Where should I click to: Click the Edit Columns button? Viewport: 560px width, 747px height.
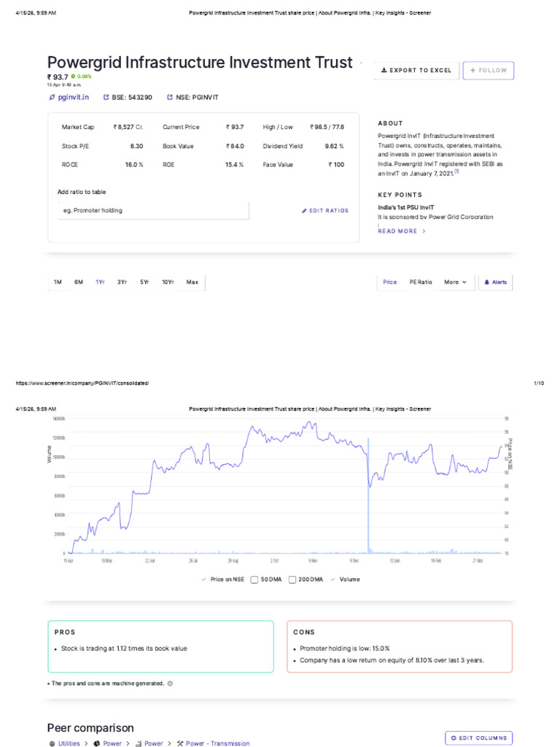[x=478, y=738]
